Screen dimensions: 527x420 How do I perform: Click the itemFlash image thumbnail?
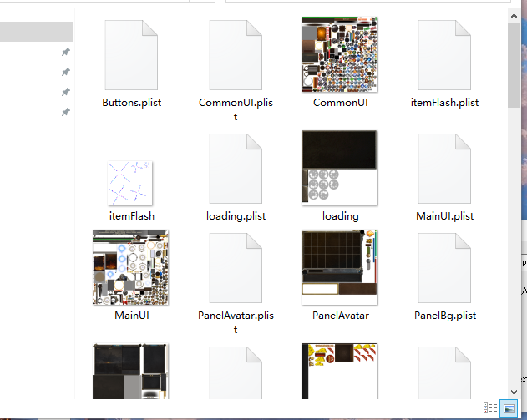click(x=131, y=182)
